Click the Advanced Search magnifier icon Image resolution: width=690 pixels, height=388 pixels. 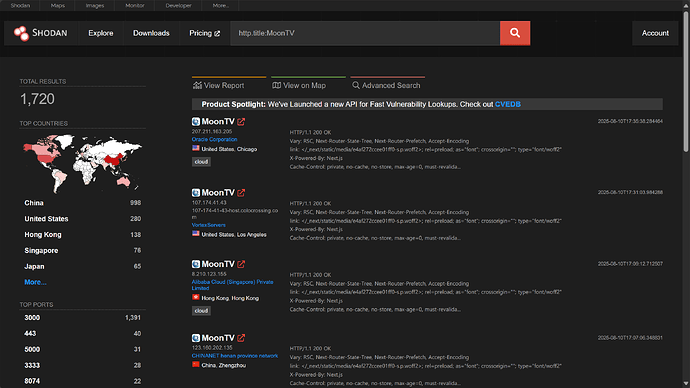point(356,85)
